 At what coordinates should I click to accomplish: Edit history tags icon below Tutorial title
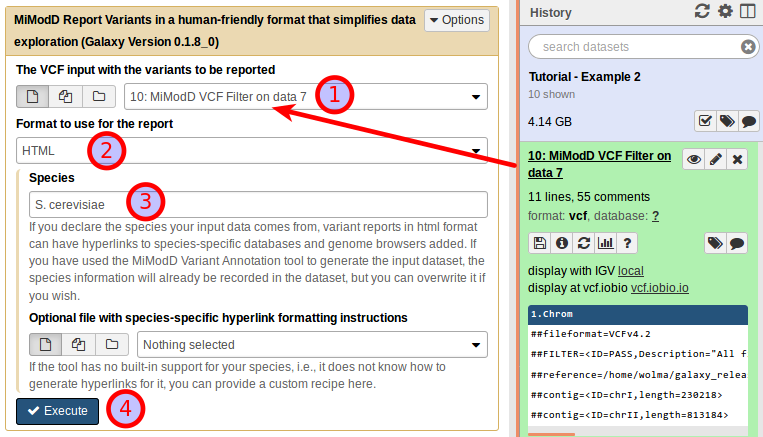click(x=727, y=121)
